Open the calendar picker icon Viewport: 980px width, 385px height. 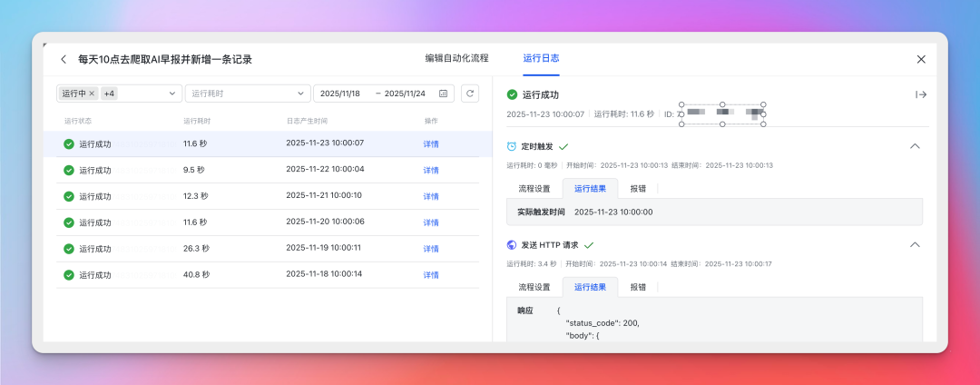click(x=443, y=94)
